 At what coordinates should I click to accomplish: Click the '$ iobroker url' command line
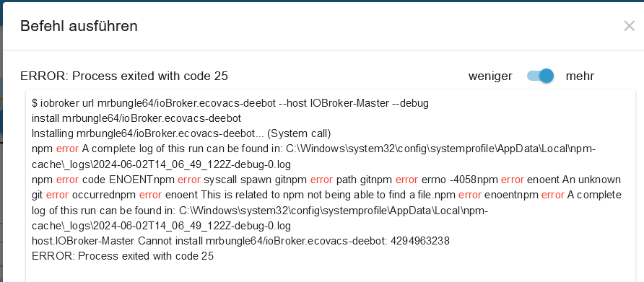click(x=230, y=103)
